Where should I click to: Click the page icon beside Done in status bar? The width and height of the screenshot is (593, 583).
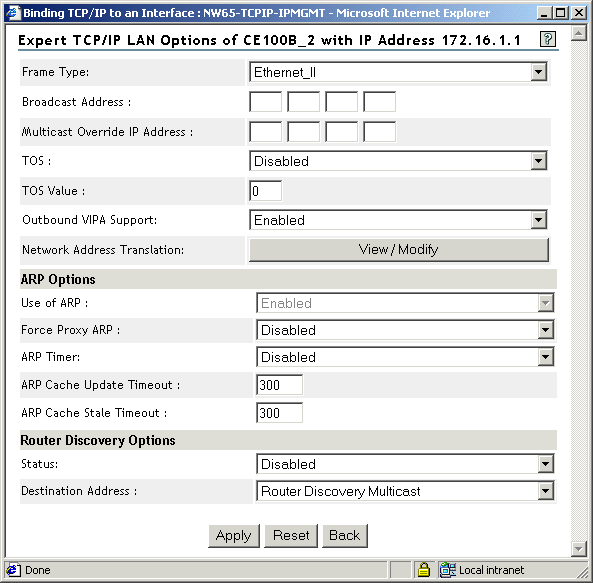pyautogui.click(x=13, y=570)
